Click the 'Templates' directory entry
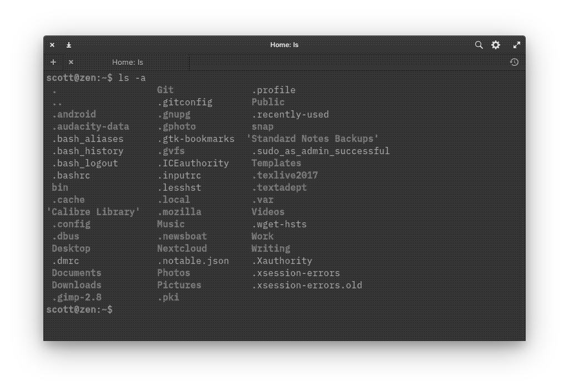 pos(276,163)
